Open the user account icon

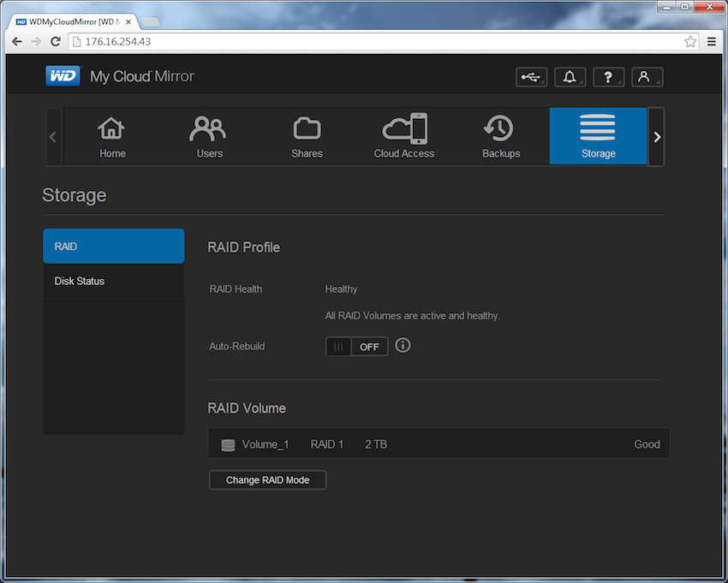pyautogui.click(x=647, y=77)
